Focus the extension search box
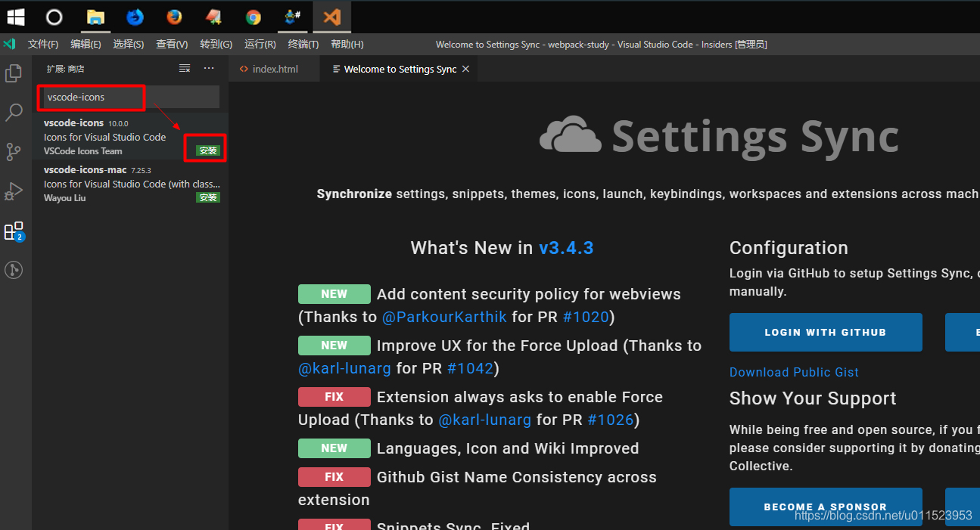 [x=129, y=97]
